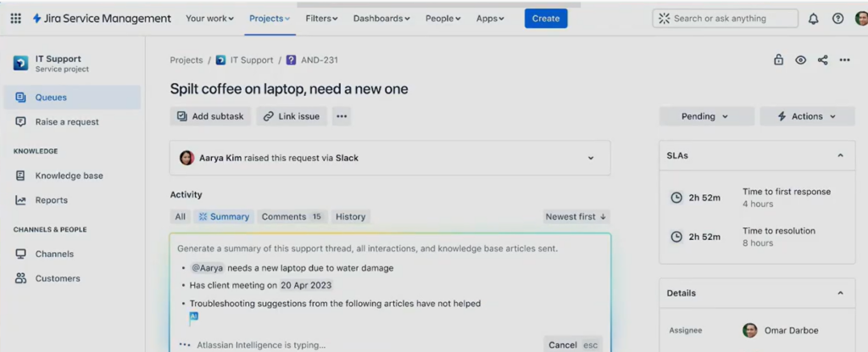868x352 pixels.
Task: Click the Create button
Action: click(546, 19)
